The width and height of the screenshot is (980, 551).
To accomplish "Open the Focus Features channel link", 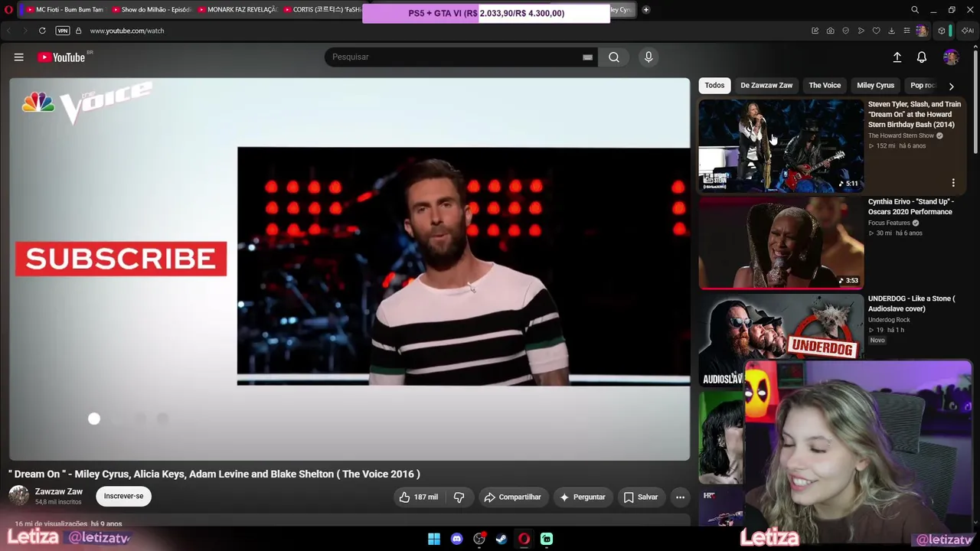I will click(x=889, y=223).
